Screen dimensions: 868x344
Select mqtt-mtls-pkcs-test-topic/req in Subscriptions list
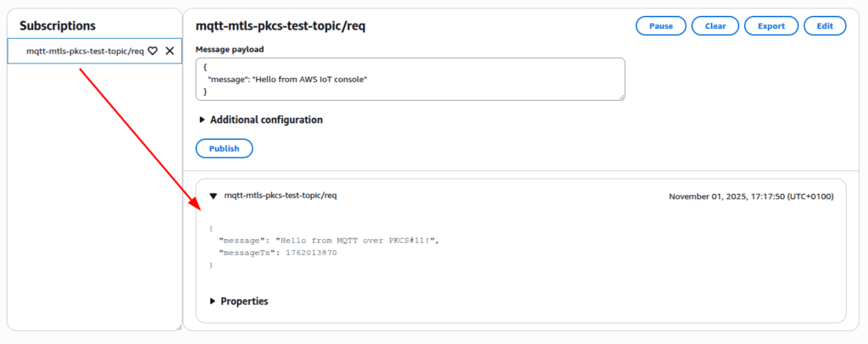84,51
